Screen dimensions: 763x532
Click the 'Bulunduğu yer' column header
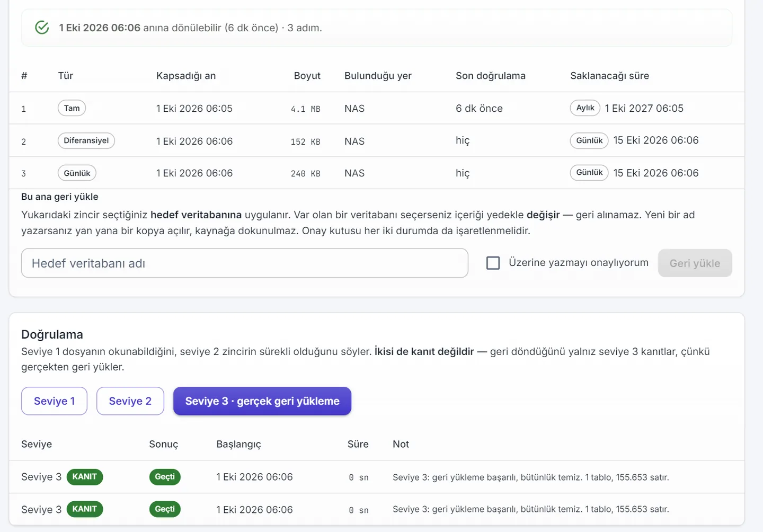(x=378, y=76)
